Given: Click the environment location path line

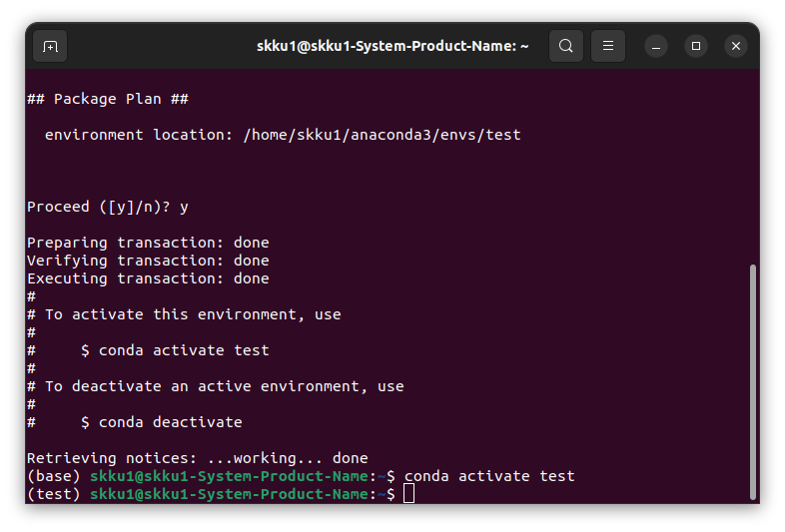Looking at the screenshot, I should coord(283,135).
